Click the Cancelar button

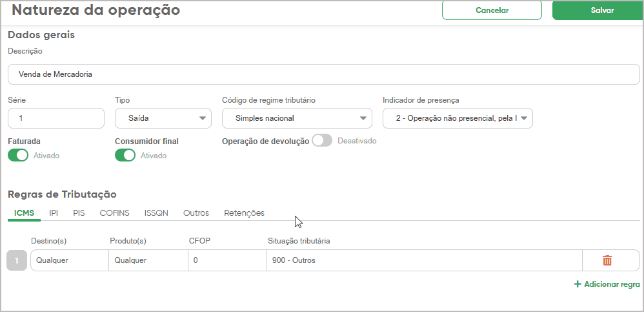pyautogui.click(x=492, y=10)
